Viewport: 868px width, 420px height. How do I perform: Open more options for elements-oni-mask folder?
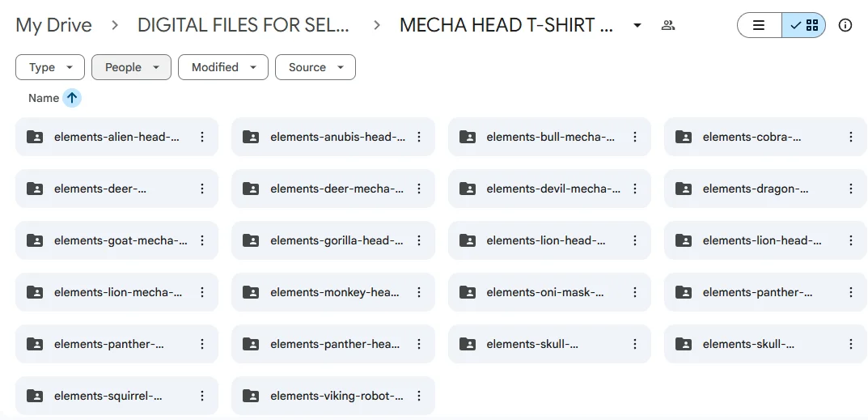(x=635, y=292)
